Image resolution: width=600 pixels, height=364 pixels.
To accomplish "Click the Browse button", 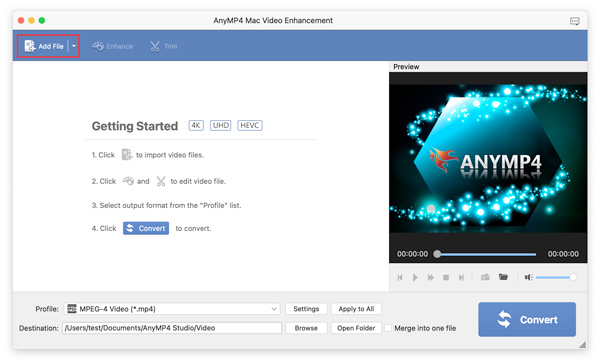I will (306, 328).
